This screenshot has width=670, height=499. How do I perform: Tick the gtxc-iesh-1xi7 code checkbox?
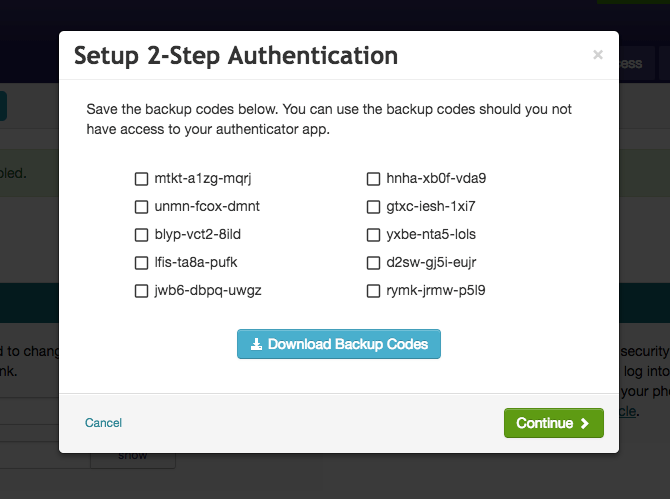click(373, 207)
